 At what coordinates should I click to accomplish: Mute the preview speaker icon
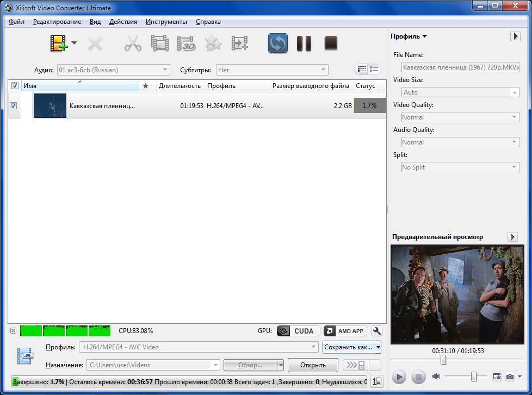point(436,377)
